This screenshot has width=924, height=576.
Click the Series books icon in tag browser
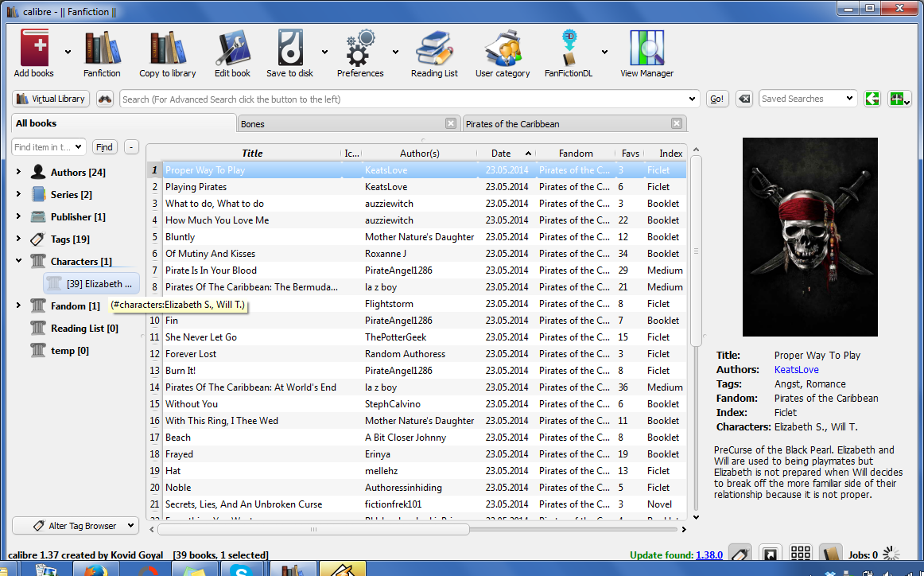(38, 194)
